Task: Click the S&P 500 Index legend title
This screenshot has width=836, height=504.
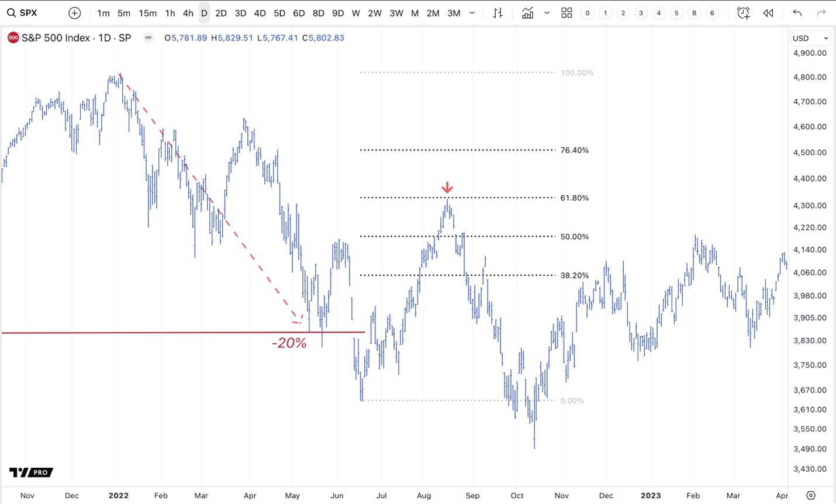Action: tap(77, 38)
